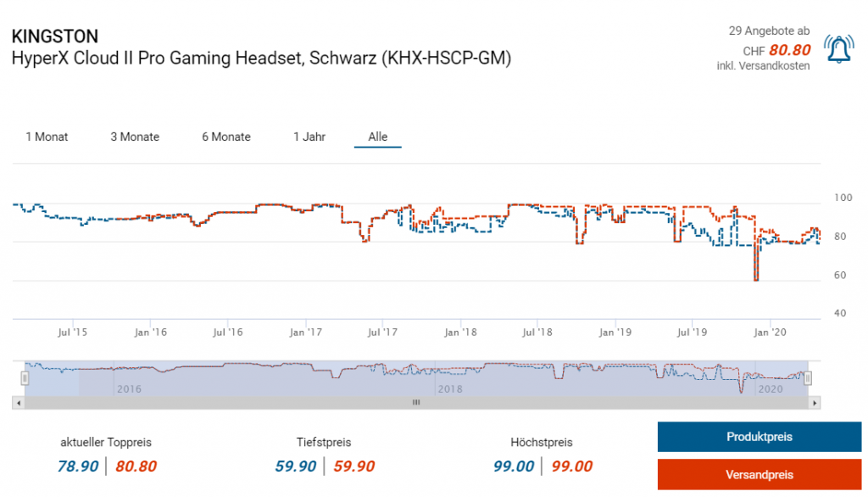This screenshot has height=497, width=868.
Task: Toggle the Versandpreis series button
Action: 759,475
